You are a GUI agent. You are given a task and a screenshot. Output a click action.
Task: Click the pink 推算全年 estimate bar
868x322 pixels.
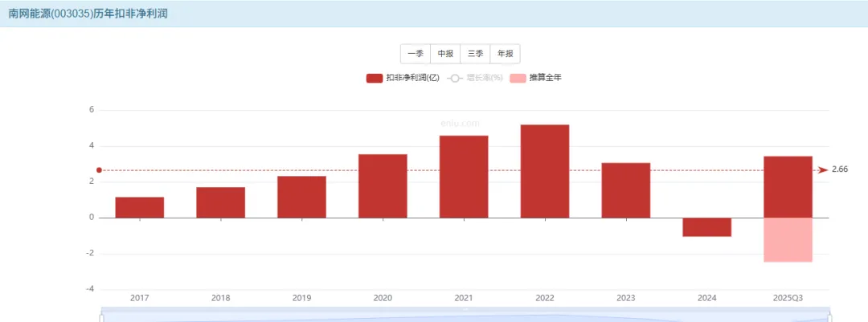coord(788,240)
